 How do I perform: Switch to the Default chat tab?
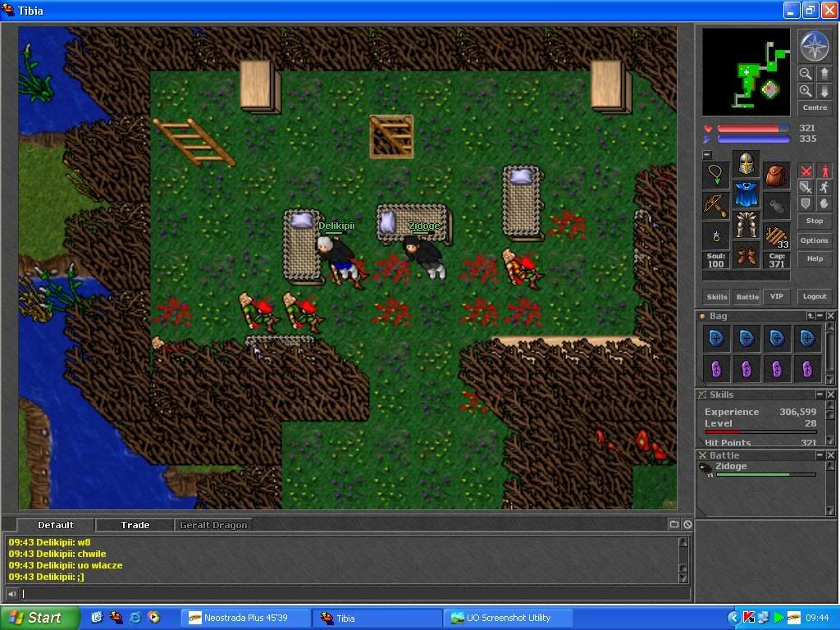(56, 525)
